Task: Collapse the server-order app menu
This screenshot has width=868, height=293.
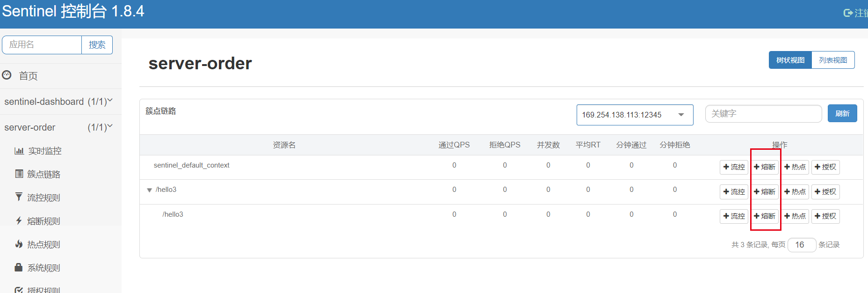Action: point(110,126)
